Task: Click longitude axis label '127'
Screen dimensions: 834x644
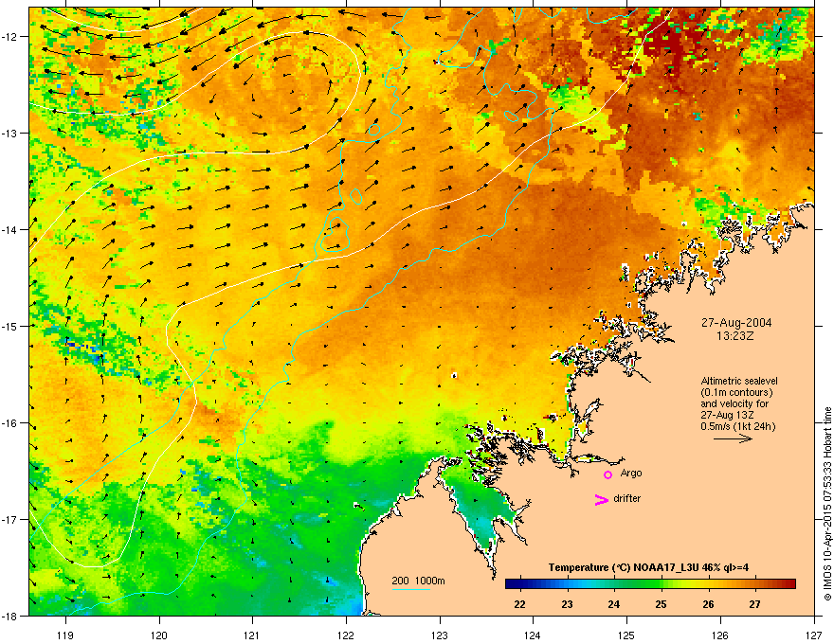Action: click(x=814, y=635)
